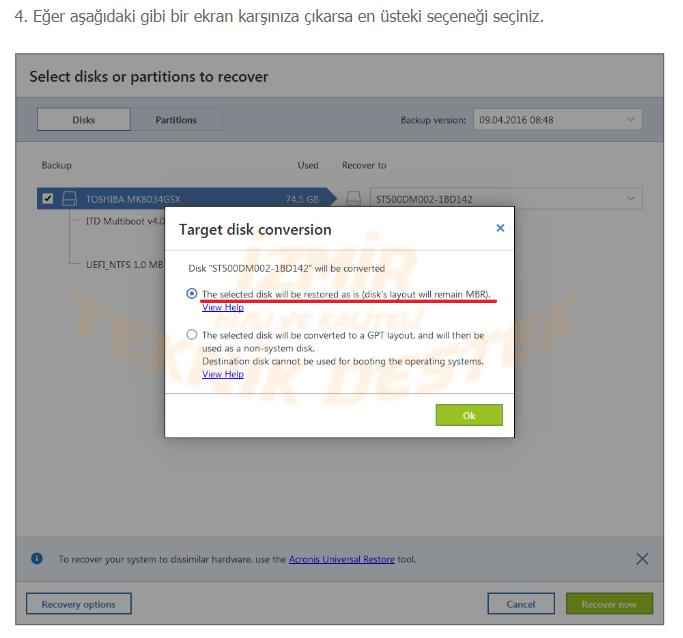Choose the convert to GPT layout option
This screenshot has width=683, height=638.
[192, 336]
